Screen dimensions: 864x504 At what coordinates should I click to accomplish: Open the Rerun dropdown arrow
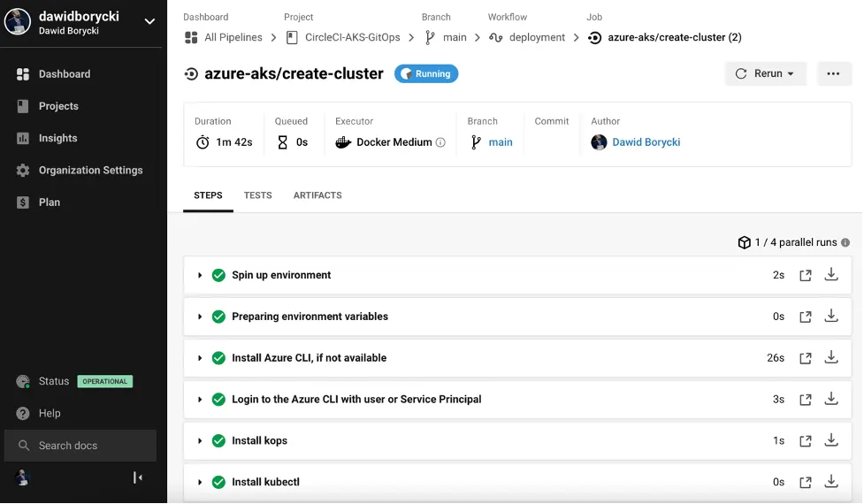point(791,73)
